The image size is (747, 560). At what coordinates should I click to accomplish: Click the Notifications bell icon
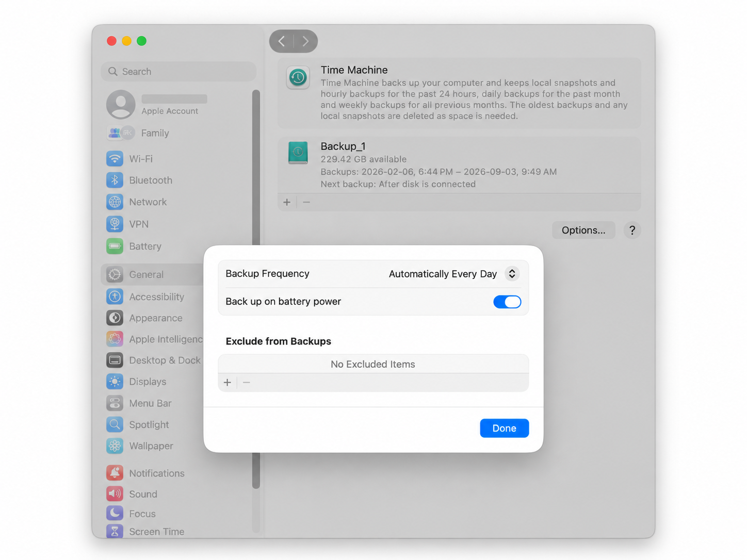pos(115,473)
